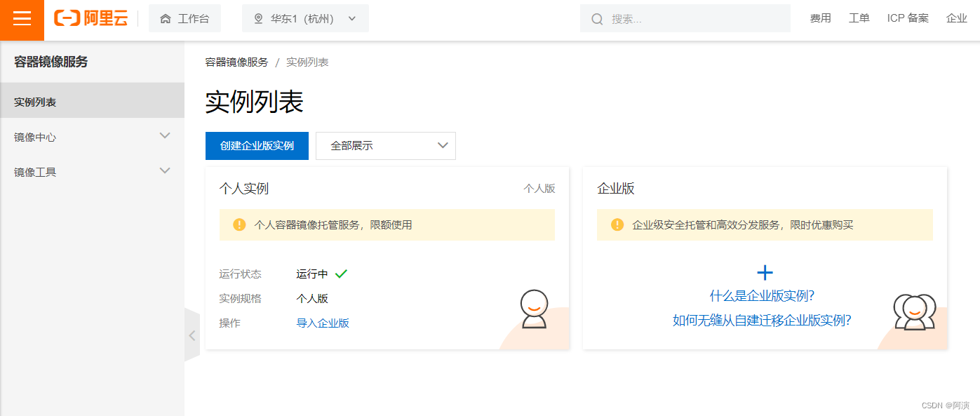Click the warning icon in 个人实例 notice

point(239,224)
